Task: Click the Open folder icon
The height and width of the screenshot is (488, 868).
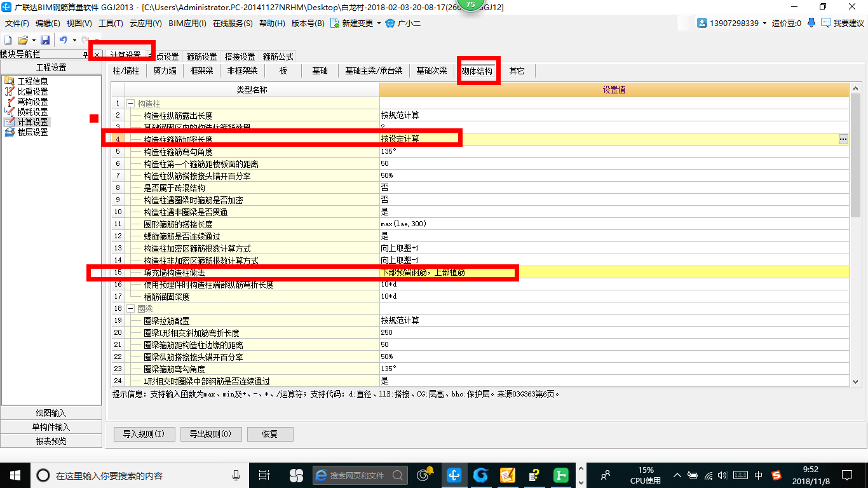Action: pos(22,40)
